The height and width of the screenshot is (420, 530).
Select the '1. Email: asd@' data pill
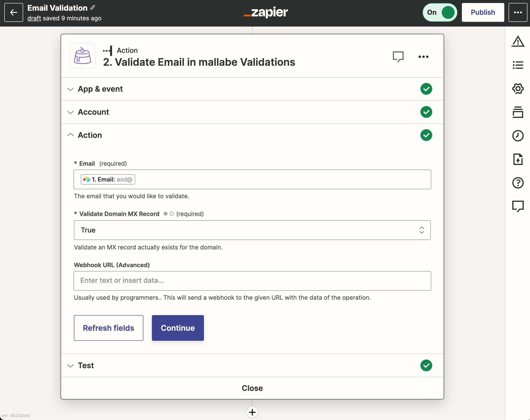click(x=108, y=179)
